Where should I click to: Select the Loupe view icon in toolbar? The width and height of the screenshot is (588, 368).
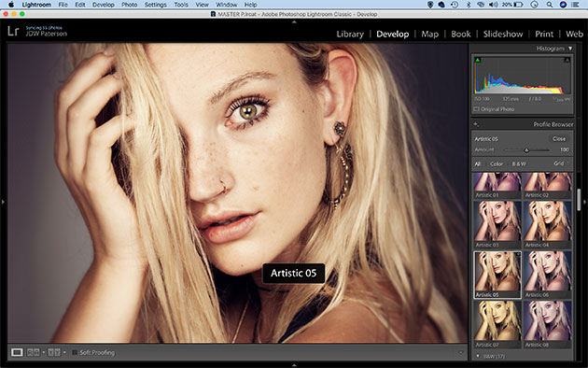17,352
